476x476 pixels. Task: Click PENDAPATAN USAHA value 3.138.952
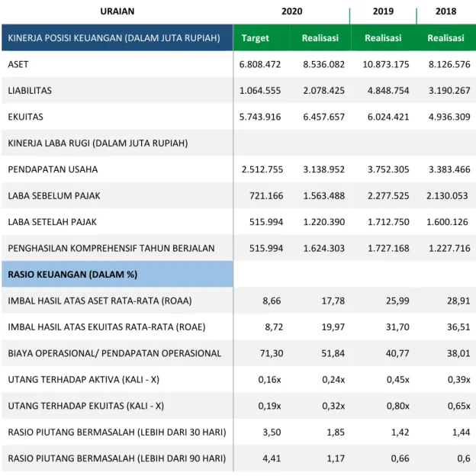(323, 169)
